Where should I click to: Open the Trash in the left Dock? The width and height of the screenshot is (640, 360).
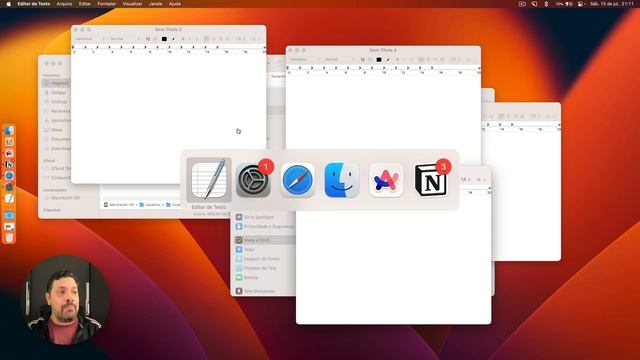click(x=9, y=238)
